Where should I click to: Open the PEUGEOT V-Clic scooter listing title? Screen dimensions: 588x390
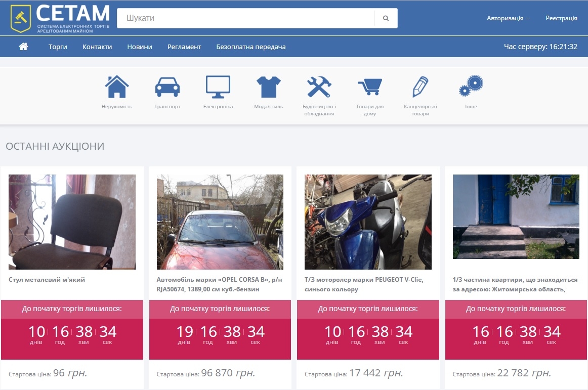point(364,284)
